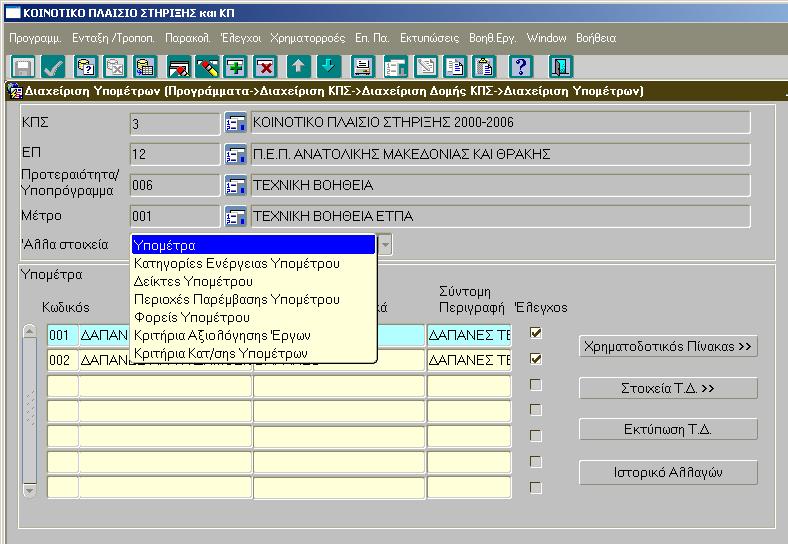
Task: Open the Βοηθ.Εργ. menu
Action: click(x=492, y=38)
